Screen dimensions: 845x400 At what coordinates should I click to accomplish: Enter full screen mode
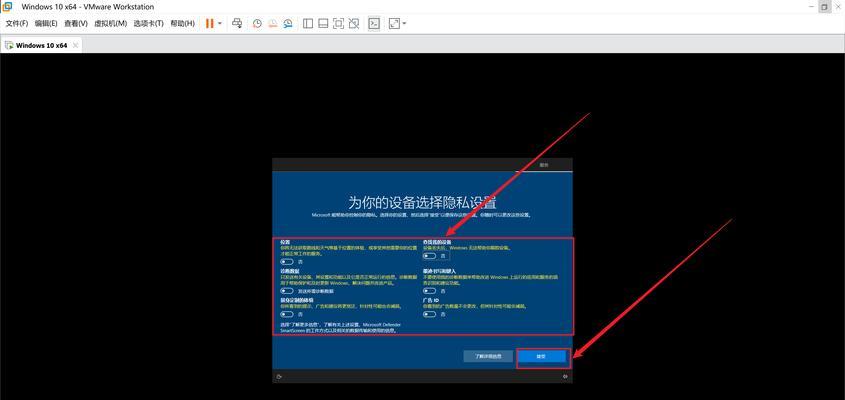(338, 23)
